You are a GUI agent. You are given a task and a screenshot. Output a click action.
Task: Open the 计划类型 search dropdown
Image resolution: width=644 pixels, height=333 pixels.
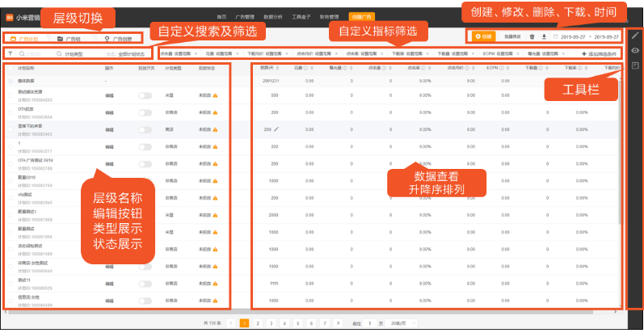tap(79, 54)
